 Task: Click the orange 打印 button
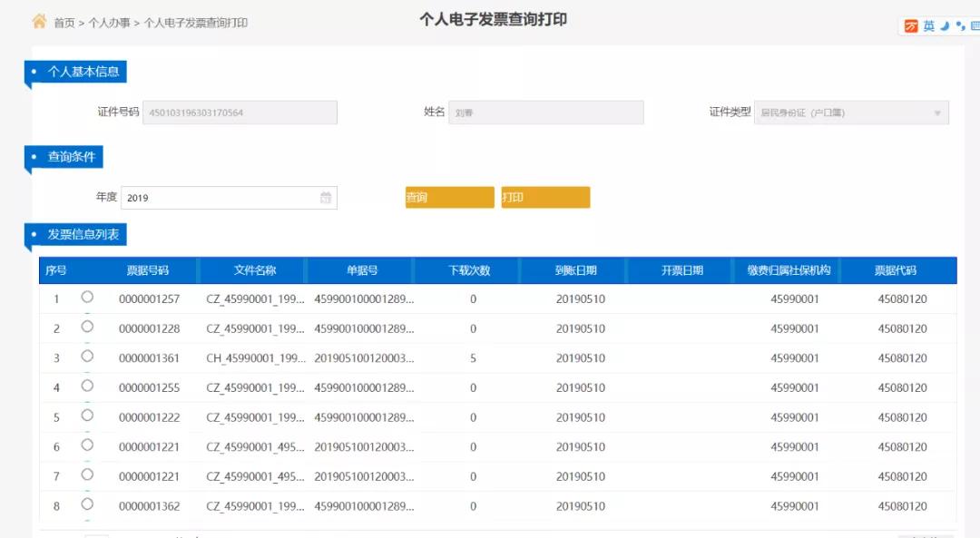[545, 198]
